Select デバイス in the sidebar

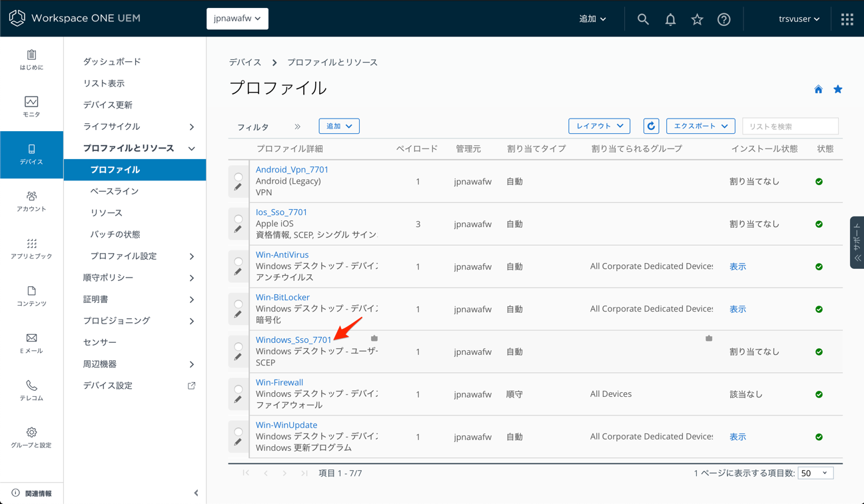(31, 154)
